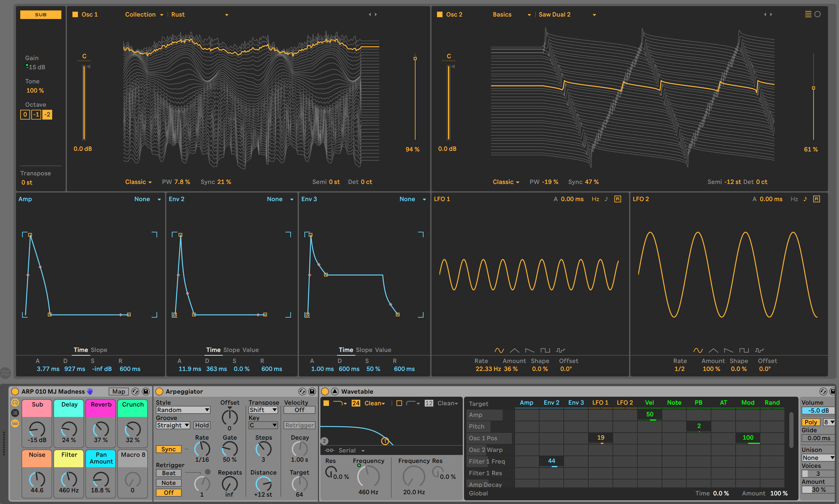Switch to the Slope tab in Amp envelope
Image resolution: width=839 pixels, height=504 pixels.
coord(99,350)
